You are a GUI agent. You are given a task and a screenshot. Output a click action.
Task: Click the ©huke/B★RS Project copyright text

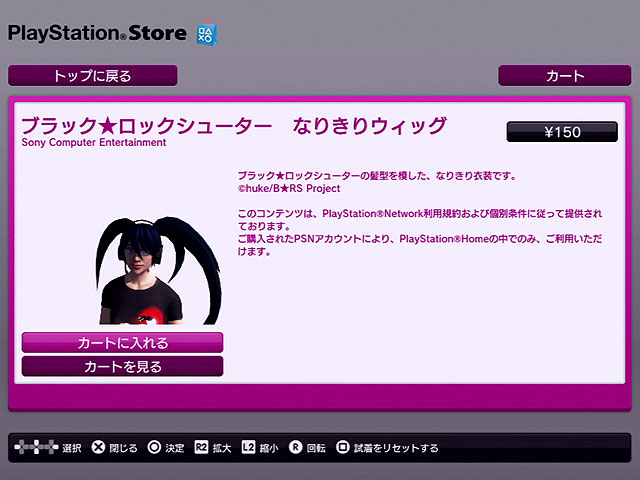pyautogui.click(x=289, y=188)
